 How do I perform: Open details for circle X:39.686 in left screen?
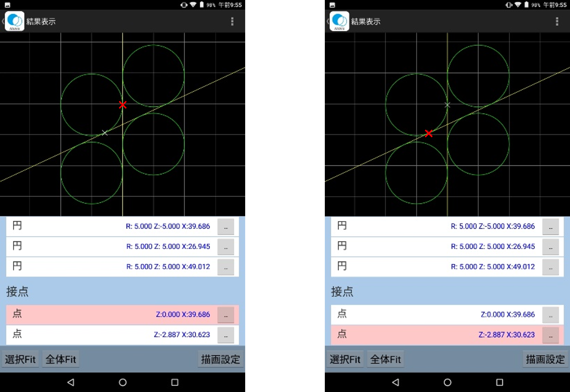pos(226,226)
